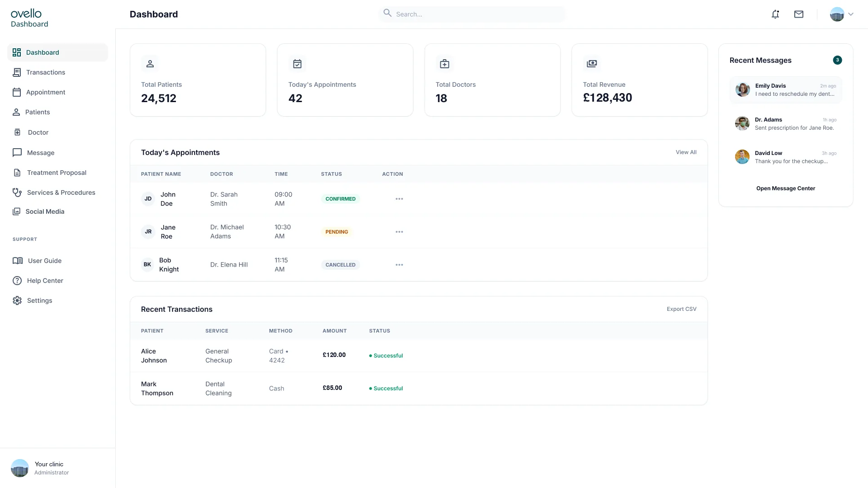This screenshot has height=488, width=868.
Task: Open actions menu for Bob Knight appointment
Action: click(x=399, y=265)
